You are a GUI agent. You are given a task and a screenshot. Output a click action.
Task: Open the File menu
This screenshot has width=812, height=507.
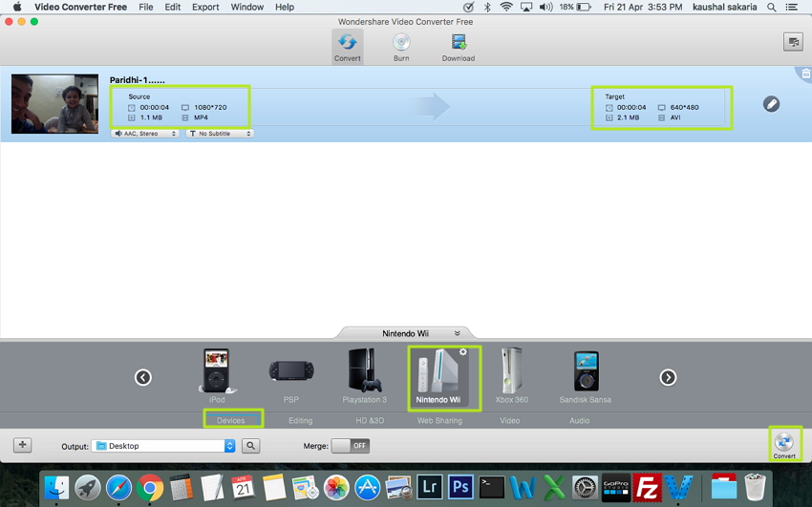click(x=146, y=8)
